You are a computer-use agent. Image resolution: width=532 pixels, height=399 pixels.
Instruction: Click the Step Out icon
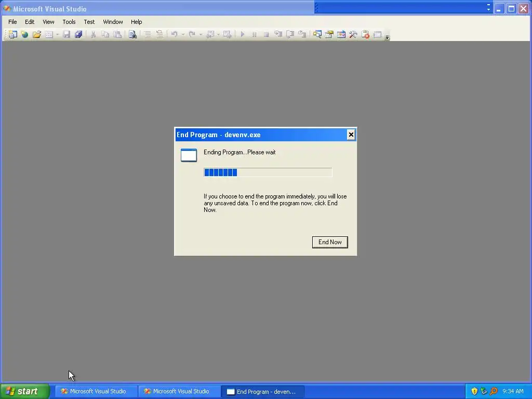[302, 34]
